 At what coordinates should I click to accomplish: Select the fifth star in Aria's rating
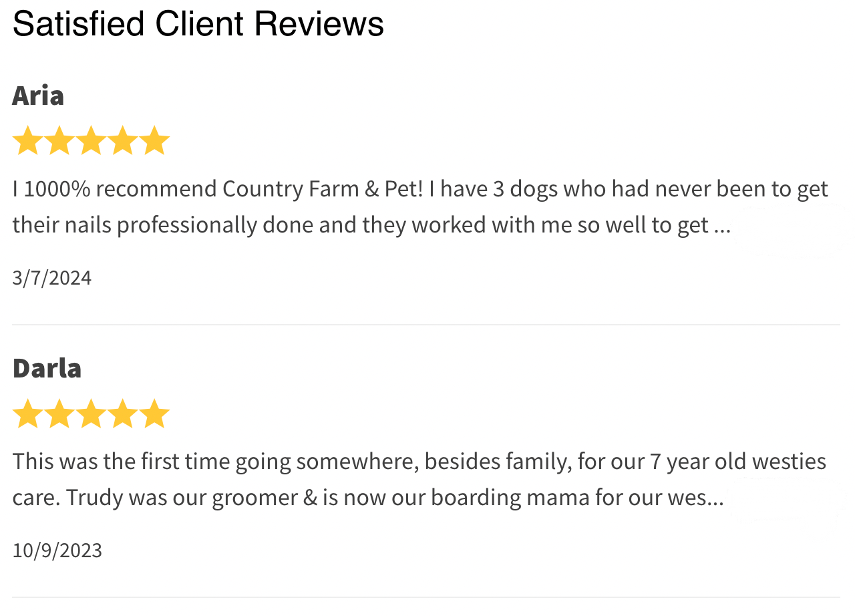155,141
